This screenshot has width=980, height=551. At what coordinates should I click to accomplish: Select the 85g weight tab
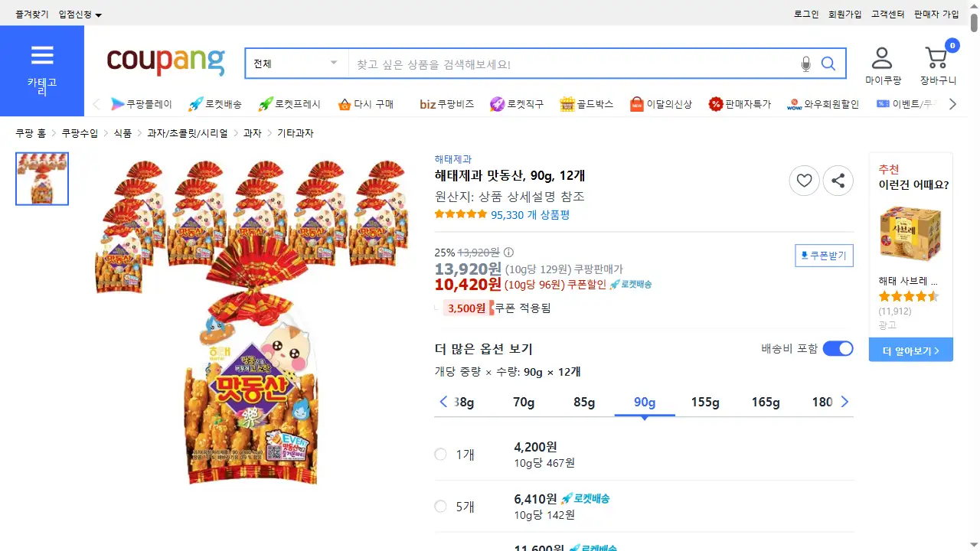click(x=584, y=402)
